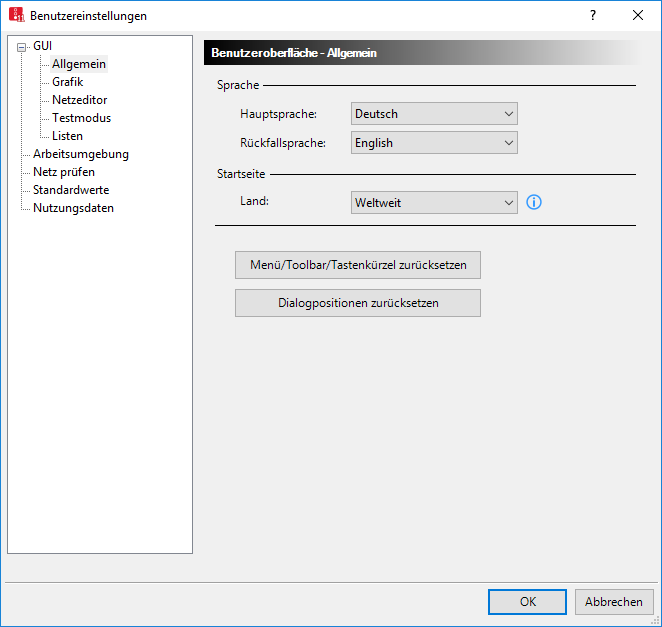Select Listen under GUI
Image resolution: width=662 pixels, height=627 pixels.
67,136
